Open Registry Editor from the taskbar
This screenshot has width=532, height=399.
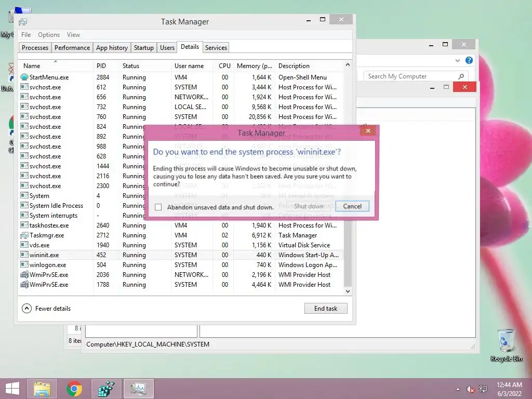point(106,389)
